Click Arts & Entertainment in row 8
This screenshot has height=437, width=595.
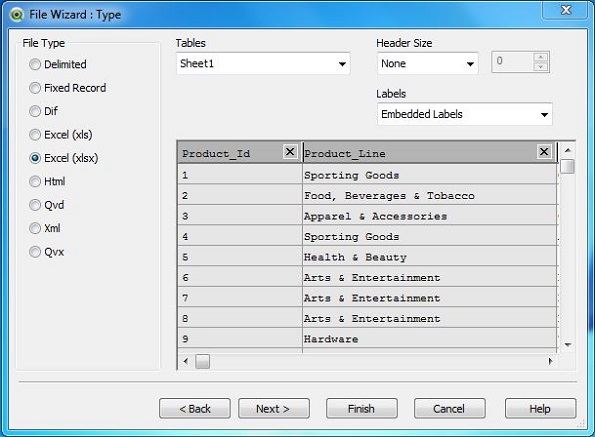[x=430, y=318]
